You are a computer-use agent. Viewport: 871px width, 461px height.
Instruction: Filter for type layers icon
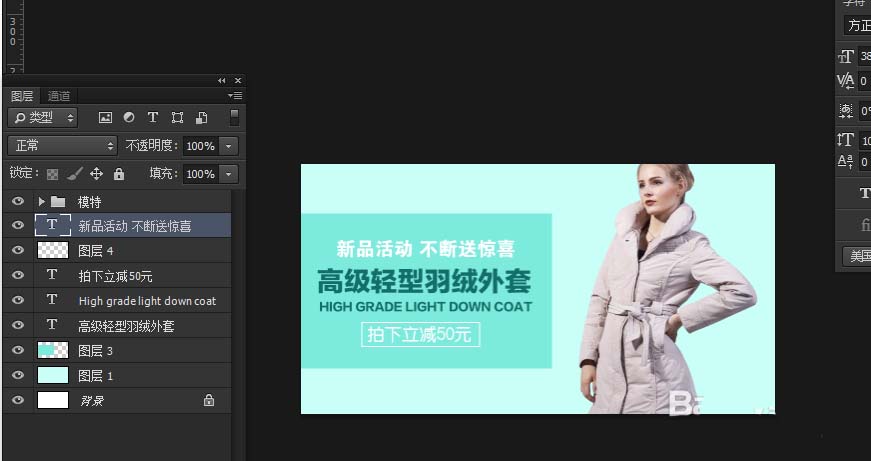point(153,117)
